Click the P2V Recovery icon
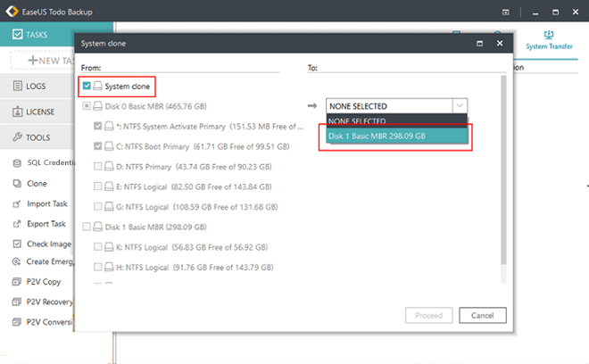 tap(17, 302)
